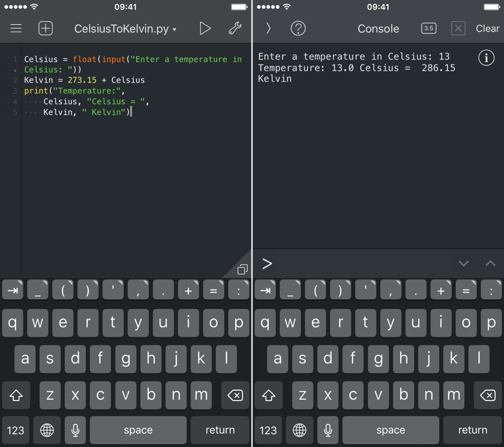Image resolution: width=504 pixels, height=447 pixels.
Task: Tap the new file plus icon
Action: click(x=46, y=29)
